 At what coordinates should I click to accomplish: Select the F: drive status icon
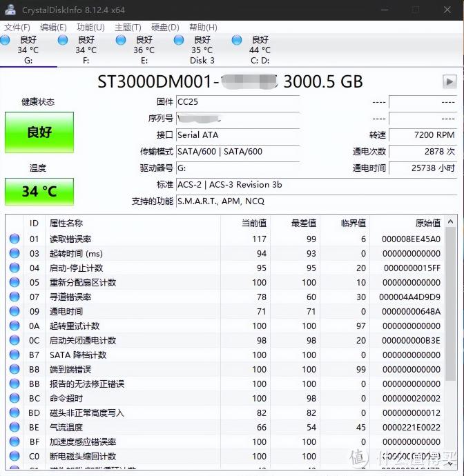[63, 40]
